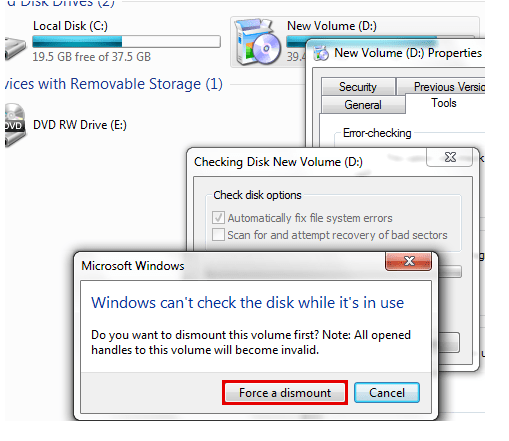The height and width of the screenshot is (441, 509).
Task: Click the Local Disk (C:) label
Action: [x=70, y=26]
